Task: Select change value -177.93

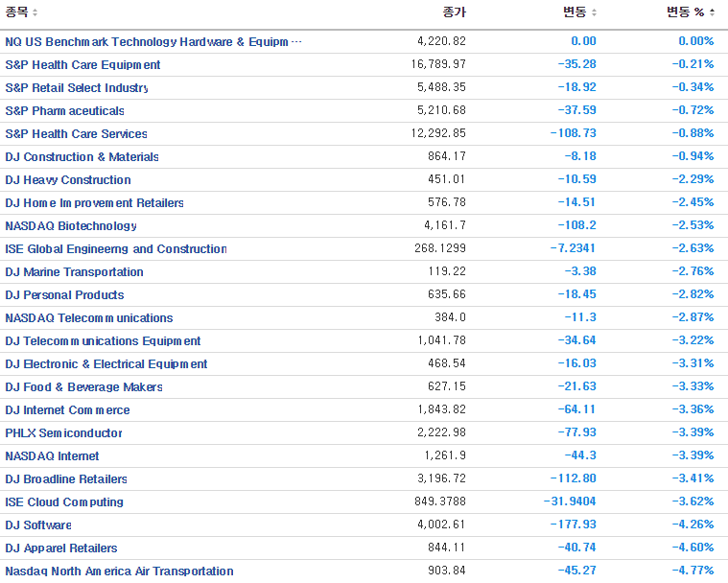Action: 573,525
